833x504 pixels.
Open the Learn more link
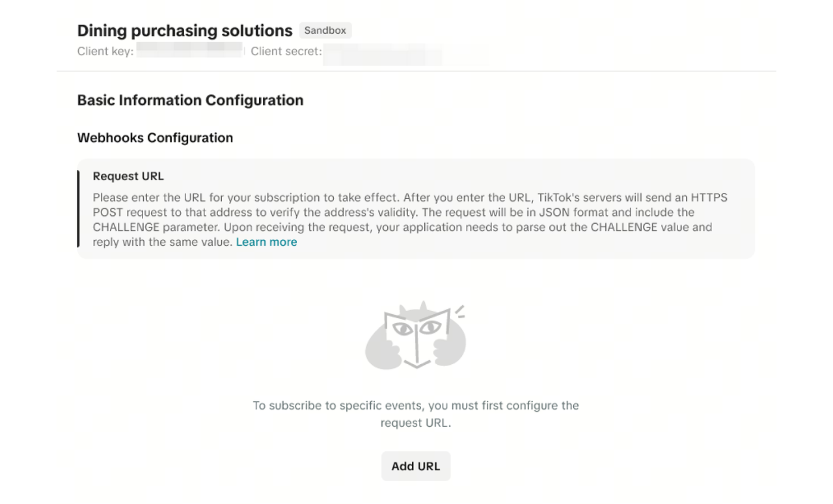point(266,242)
